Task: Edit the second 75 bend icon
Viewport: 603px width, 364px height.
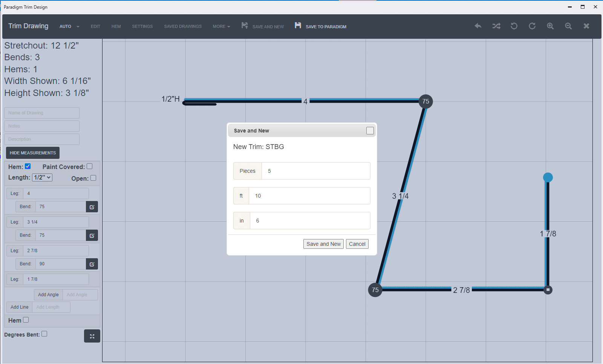Action: [x=92, y=236]
